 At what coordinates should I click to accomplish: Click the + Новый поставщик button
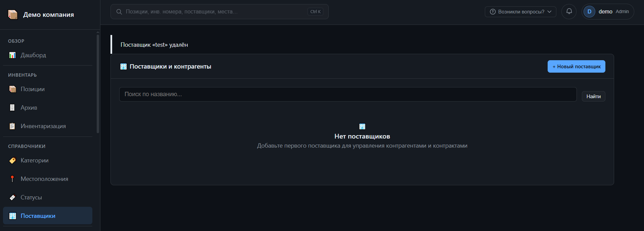[x=577, y=66]
